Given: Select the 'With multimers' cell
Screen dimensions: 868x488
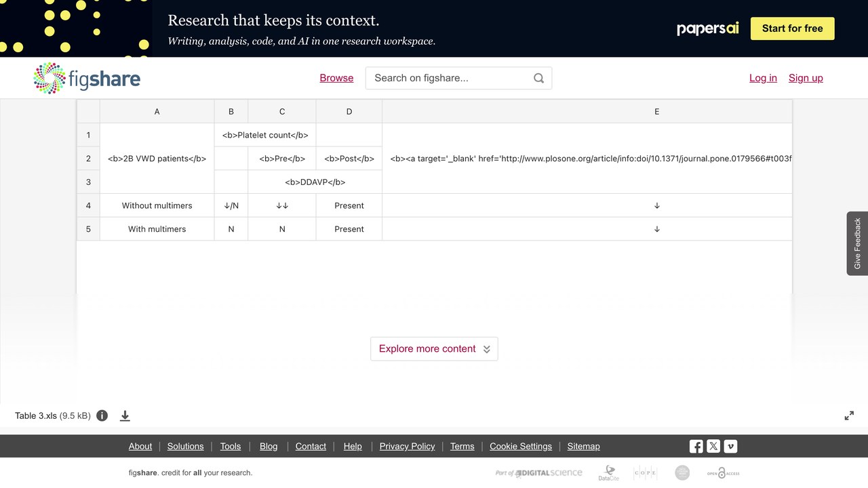Looking at the screenshot, I should coord(157,229).
